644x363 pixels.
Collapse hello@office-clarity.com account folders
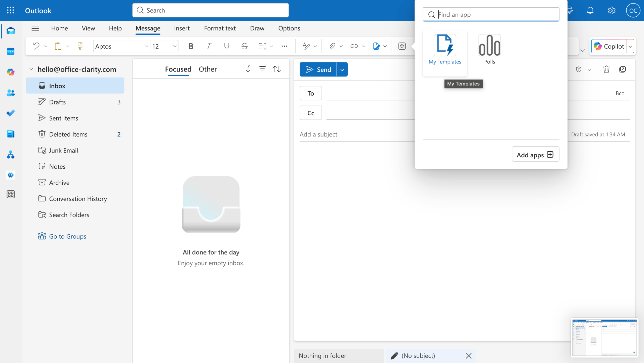pyautogui.click(x=31, y=69)
